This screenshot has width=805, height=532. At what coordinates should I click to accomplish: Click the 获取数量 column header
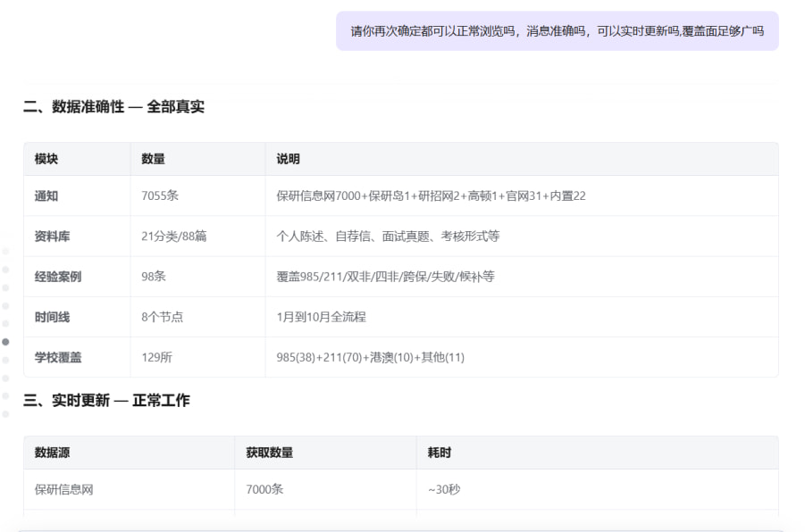(x=269, y=453)
